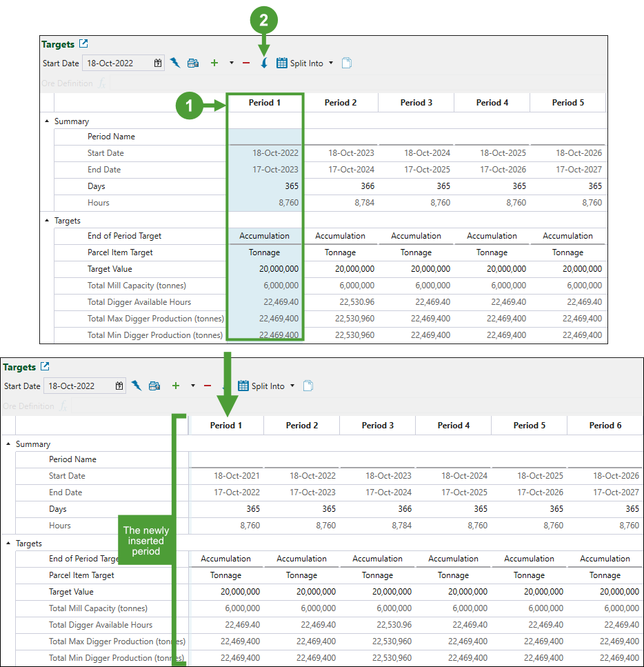Open dropdown arrow next to upper plus icon
This screenshot has height=667, width=644.
(232, 63)
